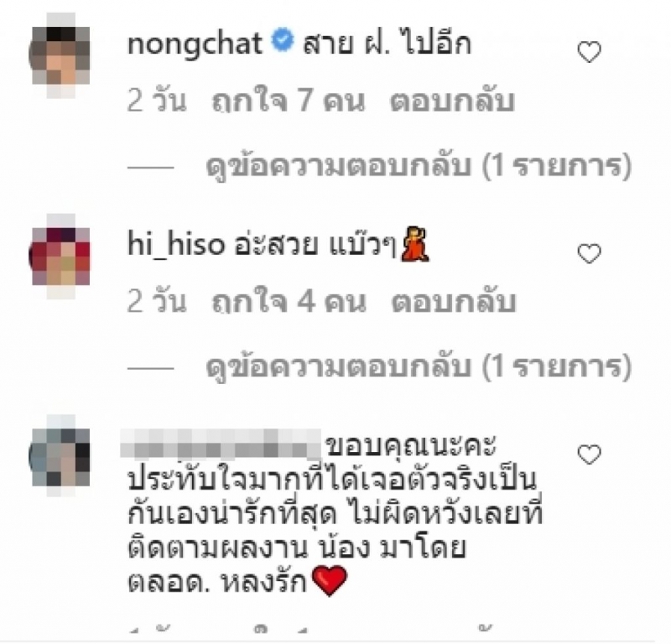Reply to nongchat's comment via ตอบกลับ

[x=452, y=101]
